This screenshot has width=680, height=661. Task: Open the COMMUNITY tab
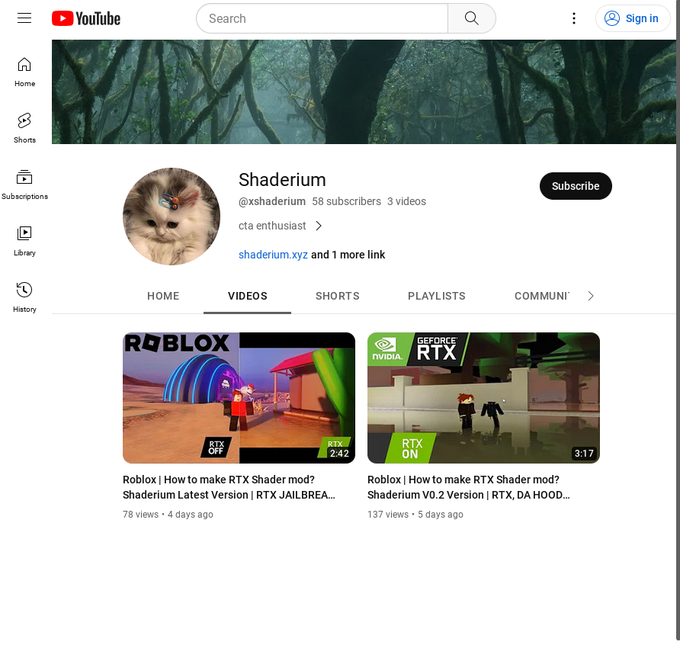point(542,296)
